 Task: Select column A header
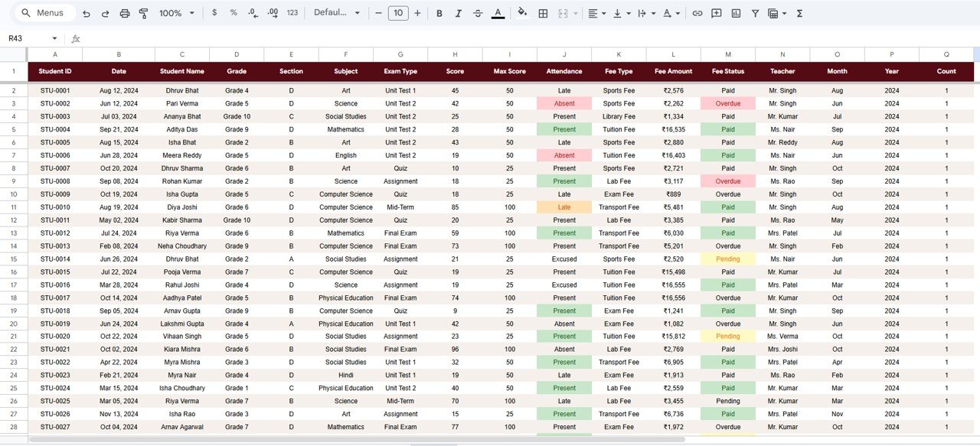pyautogui.click(x=55, y=54)
